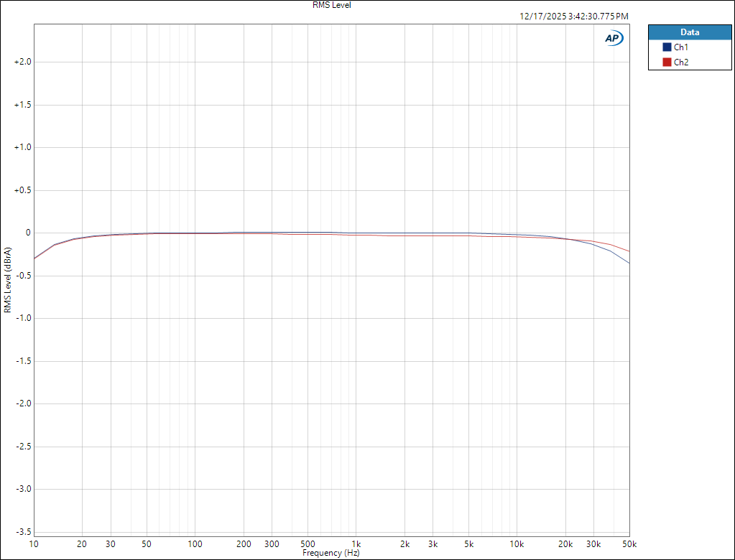Click the red Ch2 color swatch
The width and height of the screenshot is (735, 560).
tap(667, 62)
